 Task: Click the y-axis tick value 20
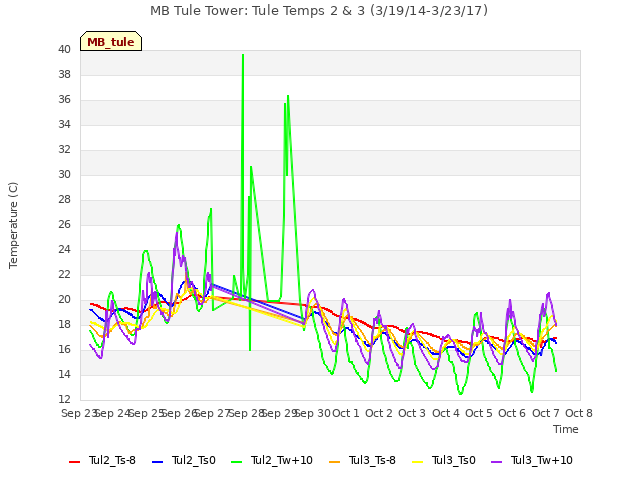coord(64,300)
